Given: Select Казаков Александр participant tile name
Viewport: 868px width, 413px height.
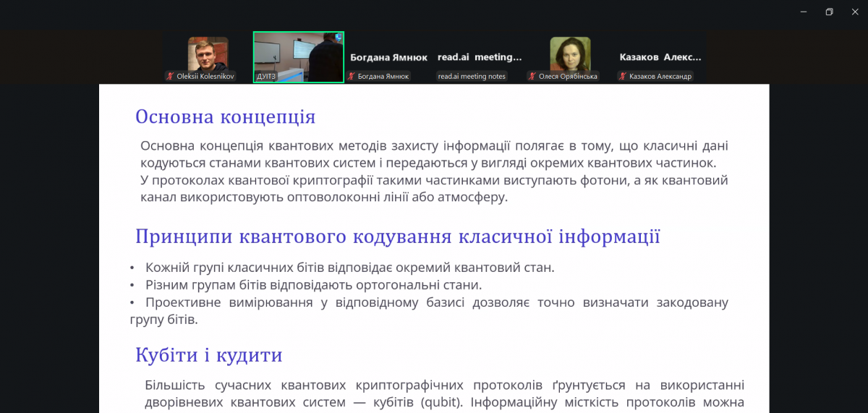Looking at the screenshot, I should (660, 57).
